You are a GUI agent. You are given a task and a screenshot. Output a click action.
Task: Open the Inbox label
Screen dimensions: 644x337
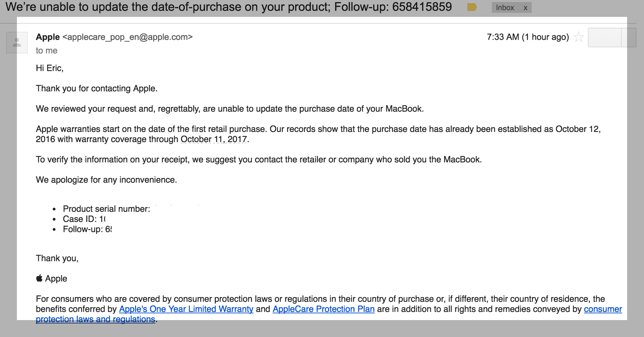505,7
